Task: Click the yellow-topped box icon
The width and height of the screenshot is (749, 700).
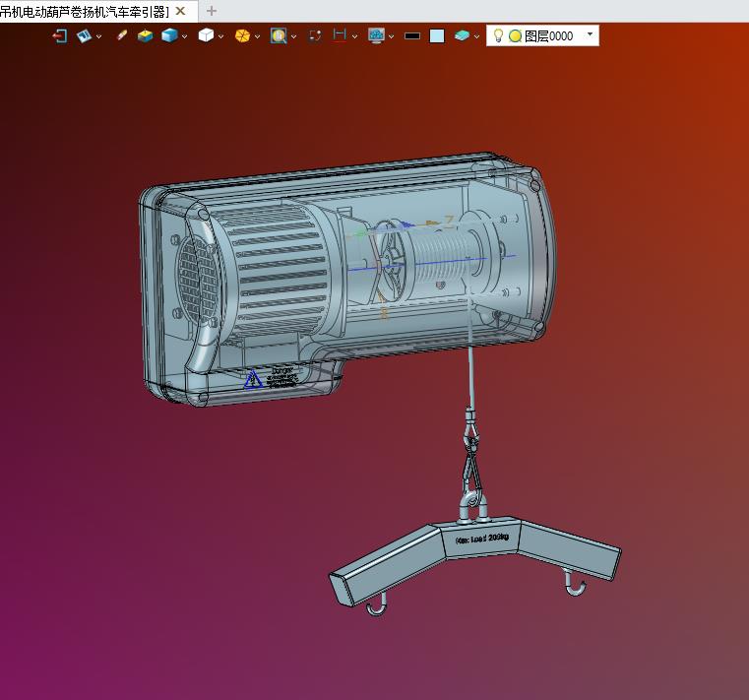Action: point(145,35)
